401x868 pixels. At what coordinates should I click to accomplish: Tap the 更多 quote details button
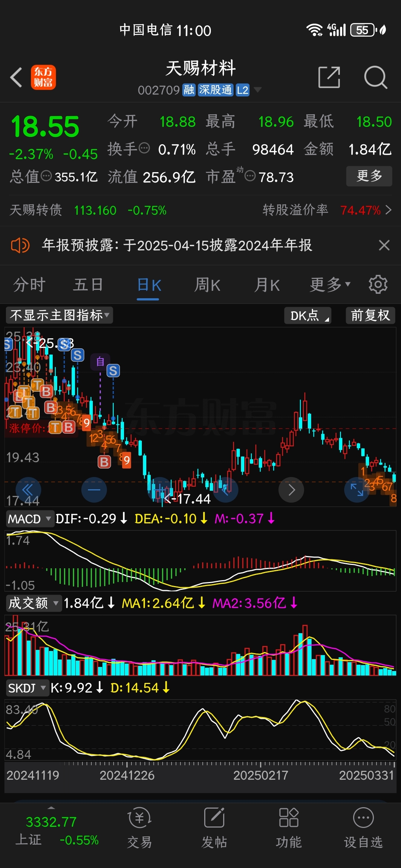pos(369,176)
